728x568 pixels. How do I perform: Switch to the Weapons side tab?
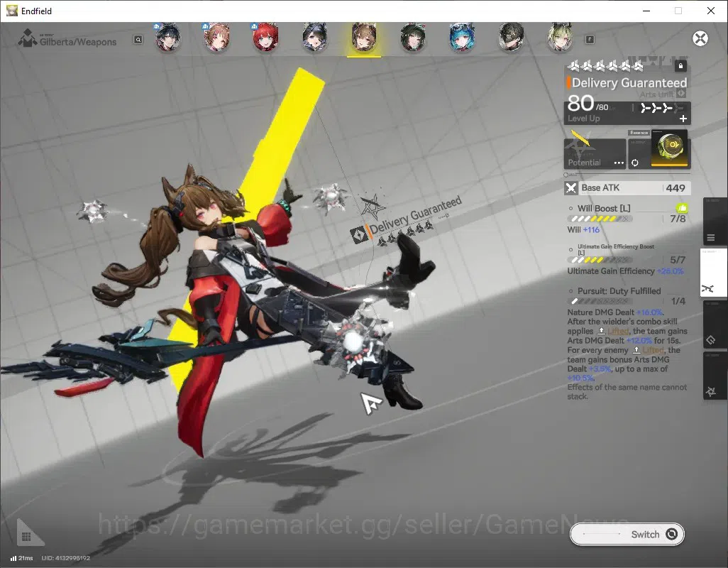pyautogui.click(x=712, y=273)
